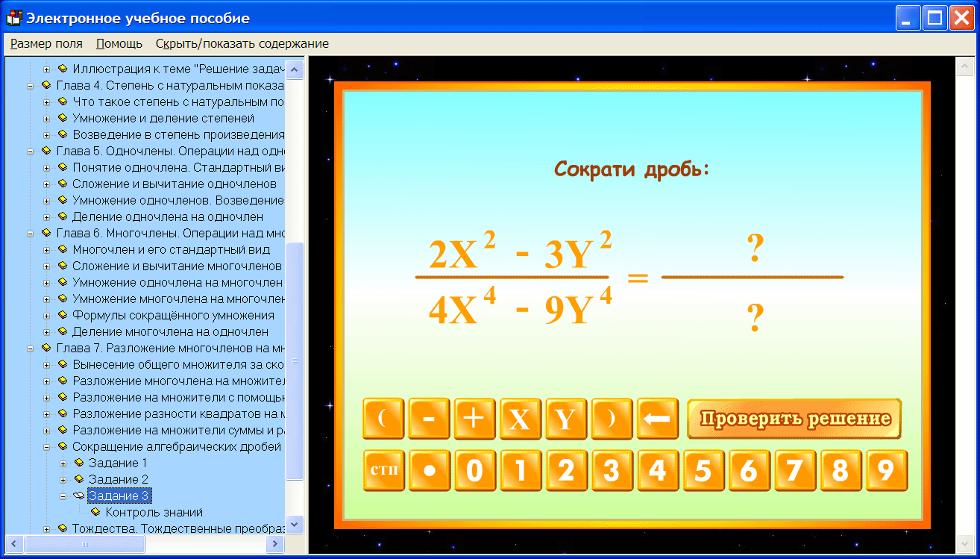Insert variable Y with the Y key
This screenshot has height=559, width=980.
tap(565, 419)
